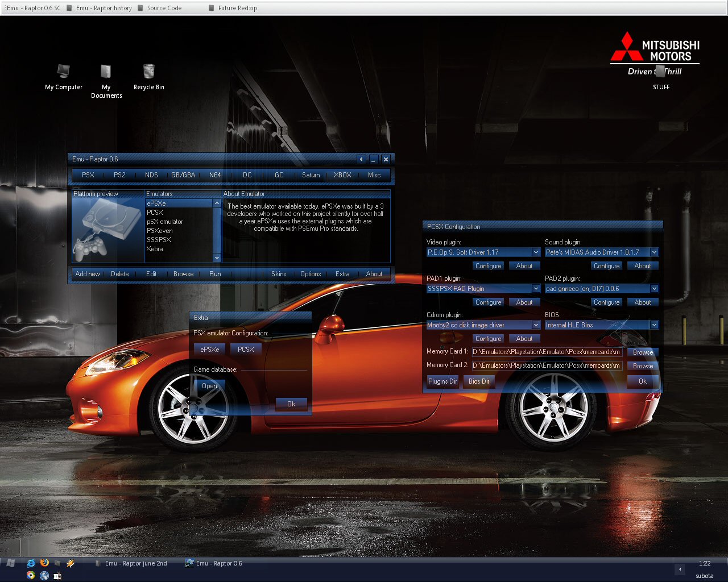
Task: Open the BIOS dropdown
Action: 654,325
